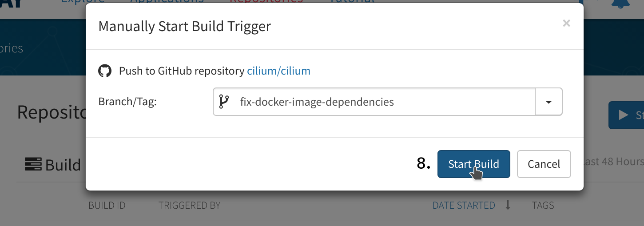This screenshot has height=226, width=644.
Task: Click the Tags column header
Action: (x=543, y=206)
